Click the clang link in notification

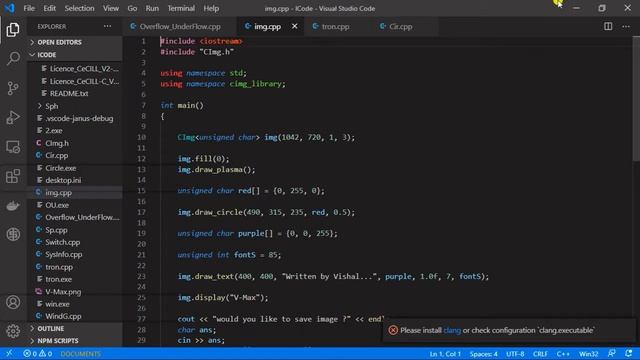[452, 330]
